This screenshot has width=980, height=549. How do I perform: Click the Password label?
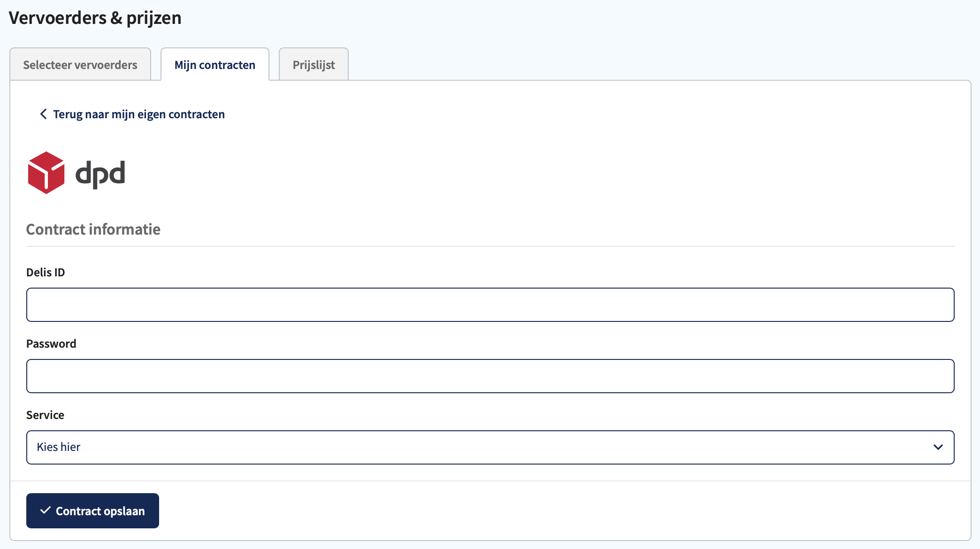[x=51, y=343]
